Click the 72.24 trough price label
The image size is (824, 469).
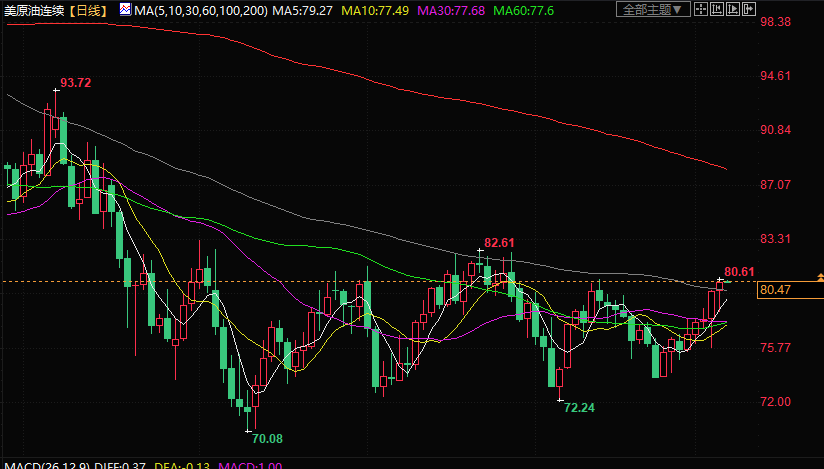579,408
